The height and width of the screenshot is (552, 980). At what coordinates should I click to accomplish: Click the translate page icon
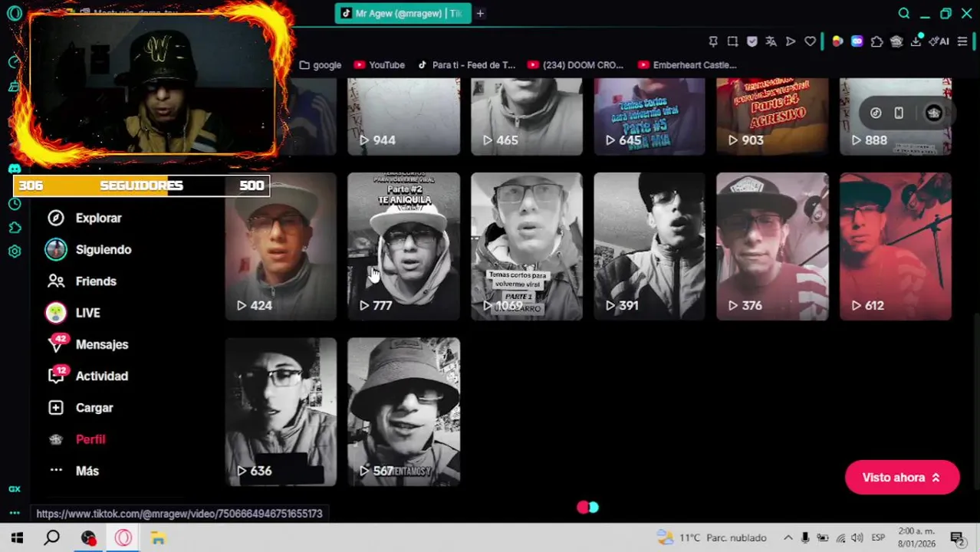point(771,41)
